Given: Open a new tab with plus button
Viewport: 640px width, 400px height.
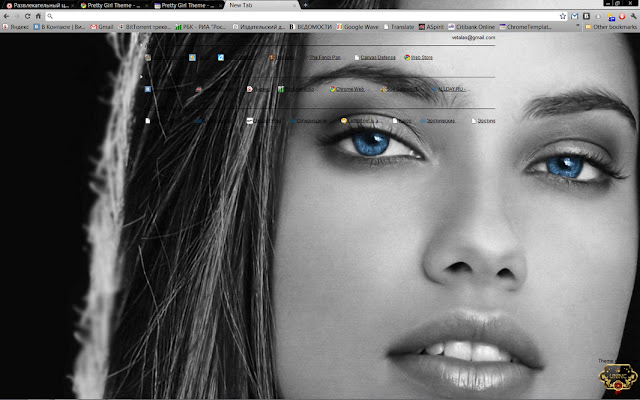Looking at the screenshot, I should coord(305,5).
